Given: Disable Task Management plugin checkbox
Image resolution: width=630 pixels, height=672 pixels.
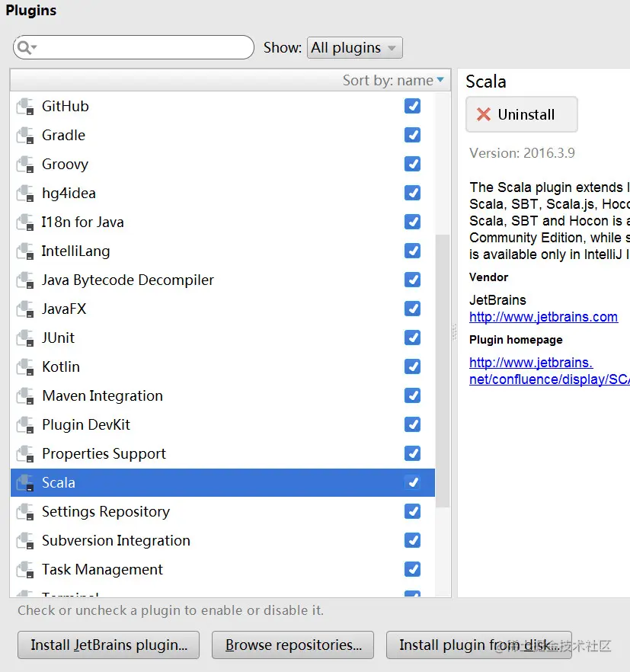Looking at the screenshot, I should point(412,569).
